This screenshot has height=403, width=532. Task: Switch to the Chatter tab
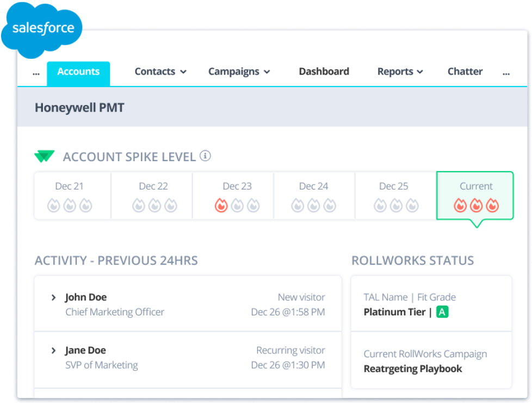pyautogui.click(x=465, y=71)
